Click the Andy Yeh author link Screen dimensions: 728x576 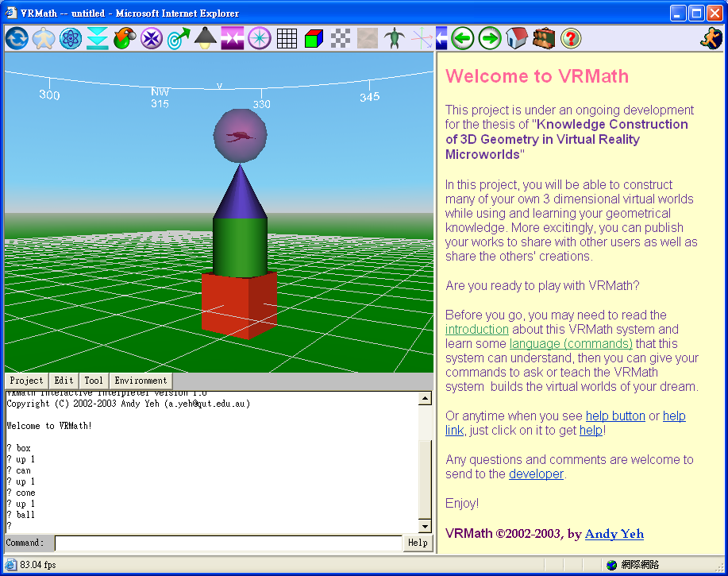[614, 534]
